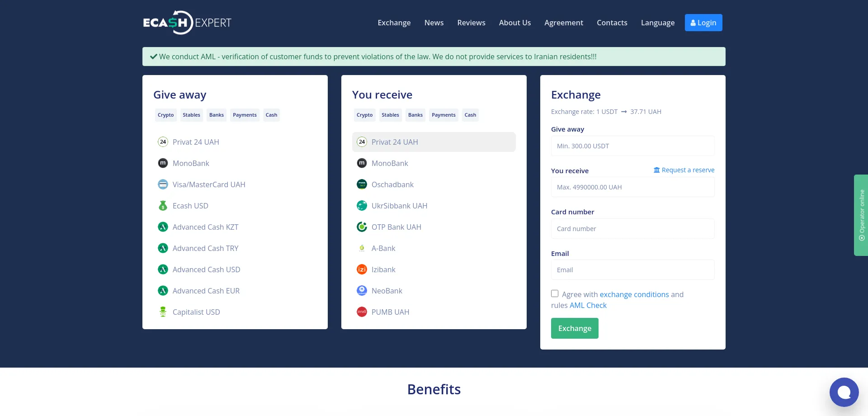Open the chat bubble widget

(x=844, y=392)
